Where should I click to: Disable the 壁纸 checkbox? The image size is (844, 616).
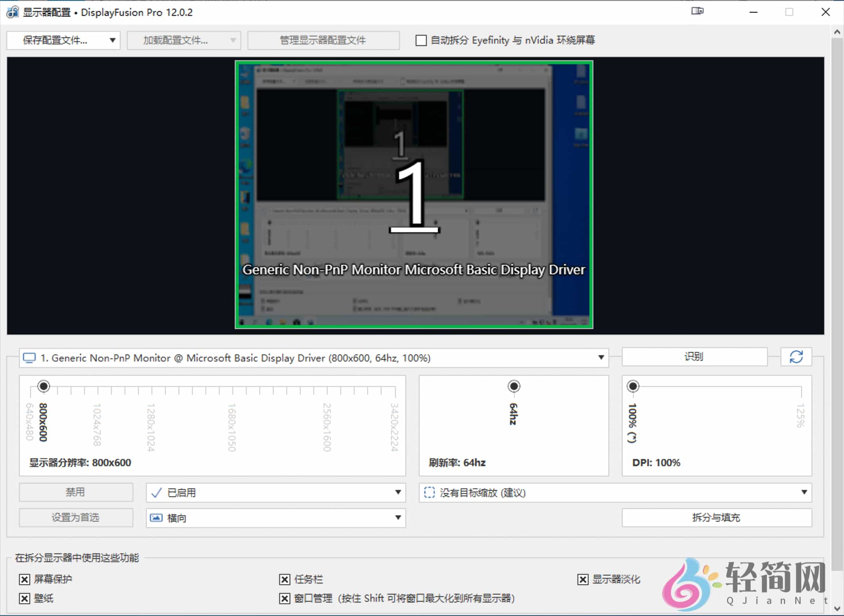point(25,599)
